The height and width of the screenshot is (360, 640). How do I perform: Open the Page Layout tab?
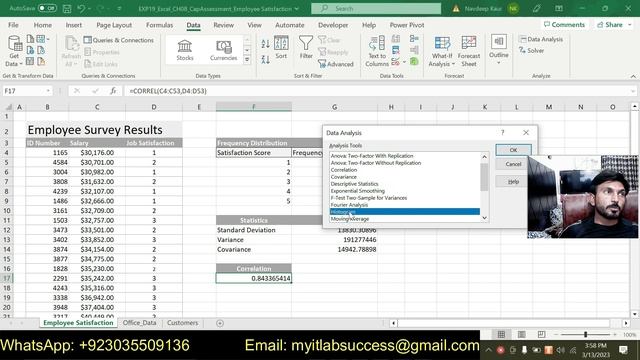[x=114, y=25]
